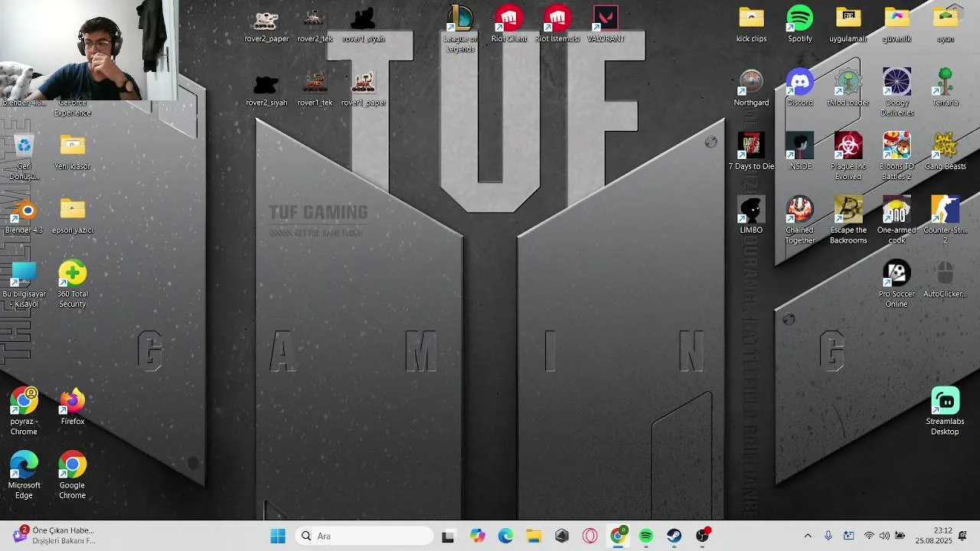Screen dimensions: 980x551
Task: Open the oyun folder
Action: point(946,24)
